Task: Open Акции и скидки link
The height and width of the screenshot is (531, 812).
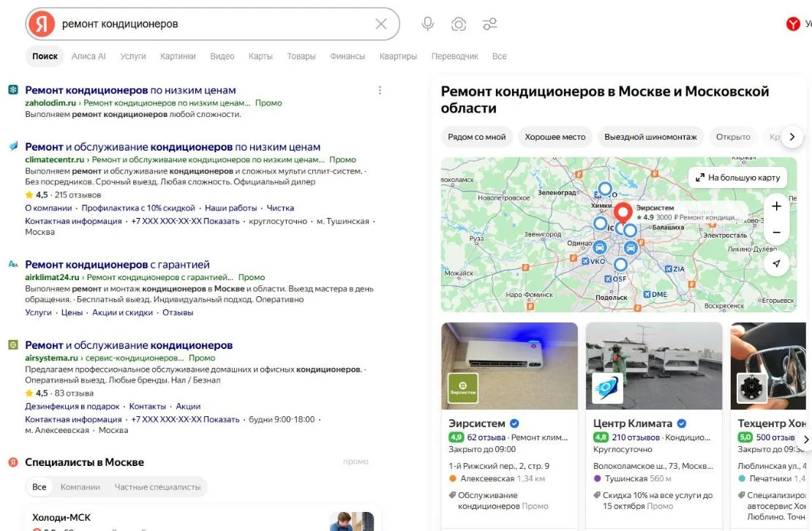Action: tap(122, 312)
